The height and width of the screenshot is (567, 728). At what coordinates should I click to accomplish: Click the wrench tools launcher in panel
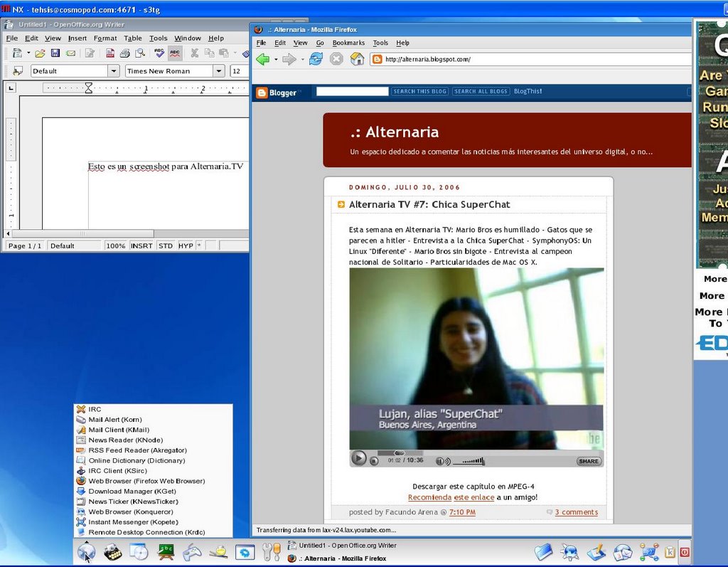271,552
